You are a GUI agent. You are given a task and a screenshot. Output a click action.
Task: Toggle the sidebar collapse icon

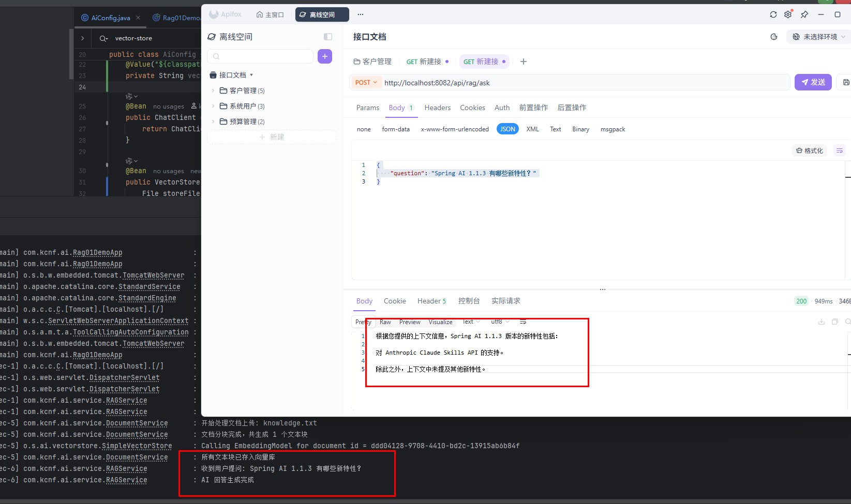point(327,37)
